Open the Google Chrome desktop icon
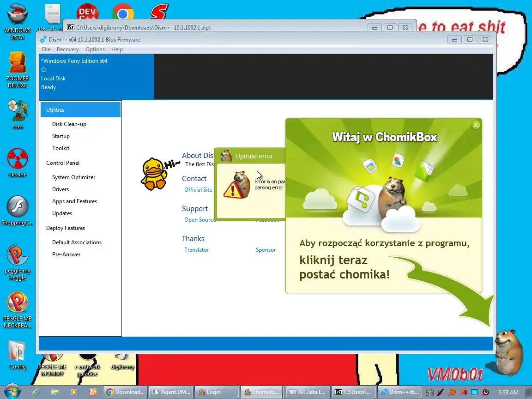This screenshot has width=532, height=399. [x=123, y=12]
